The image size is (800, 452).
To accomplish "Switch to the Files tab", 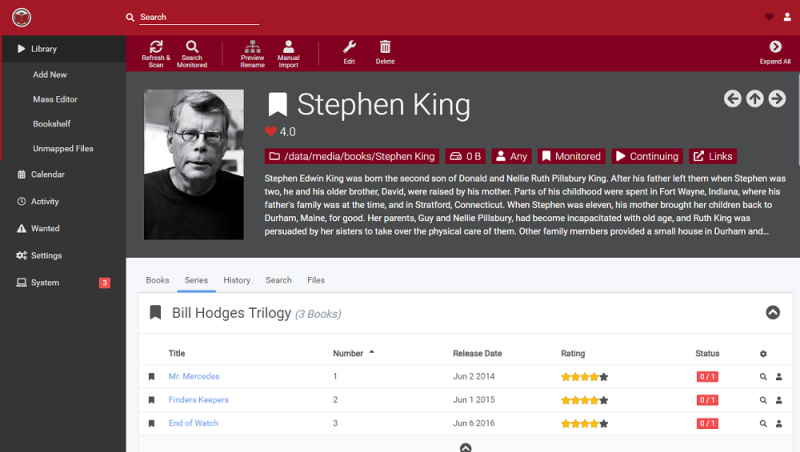I will point(316,280).
